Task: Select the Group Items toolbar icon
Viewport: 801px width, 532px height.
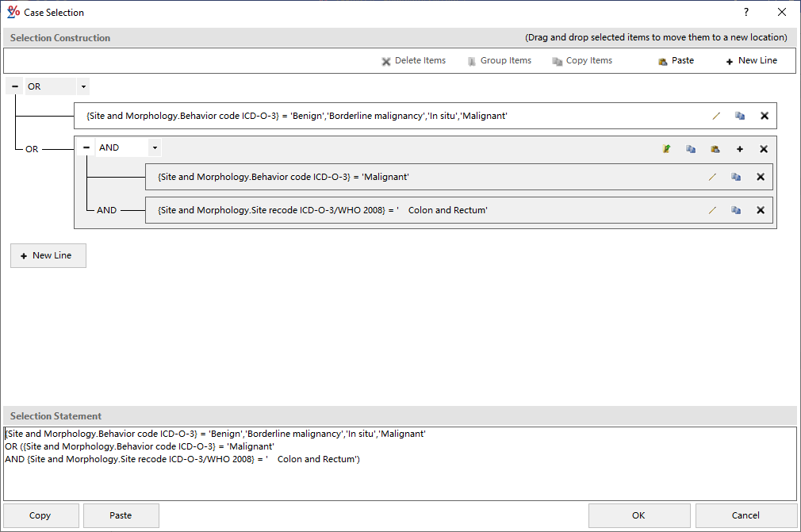Action: [470, 60]
